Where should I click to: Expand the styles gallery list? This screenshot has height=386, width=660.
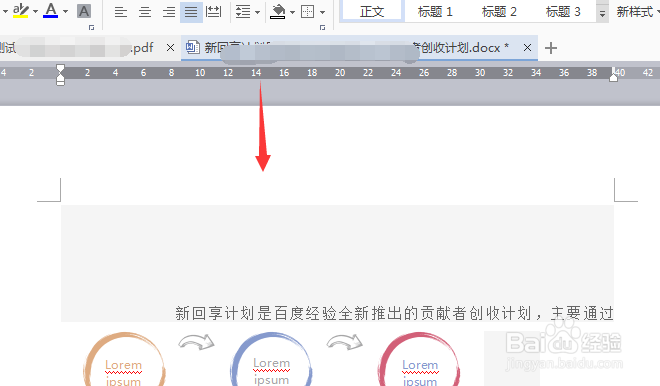click(x=602, y=14)
